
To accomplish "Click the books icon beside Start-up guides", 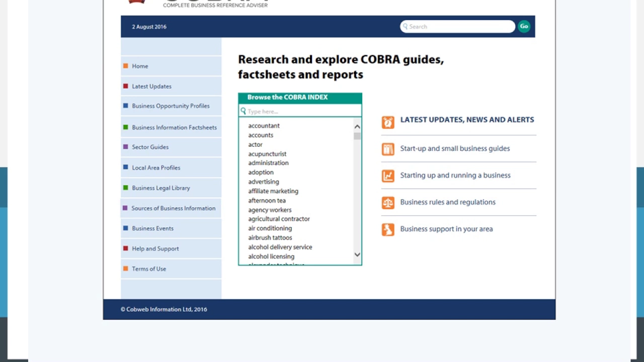I will click(x=388, y=149).
